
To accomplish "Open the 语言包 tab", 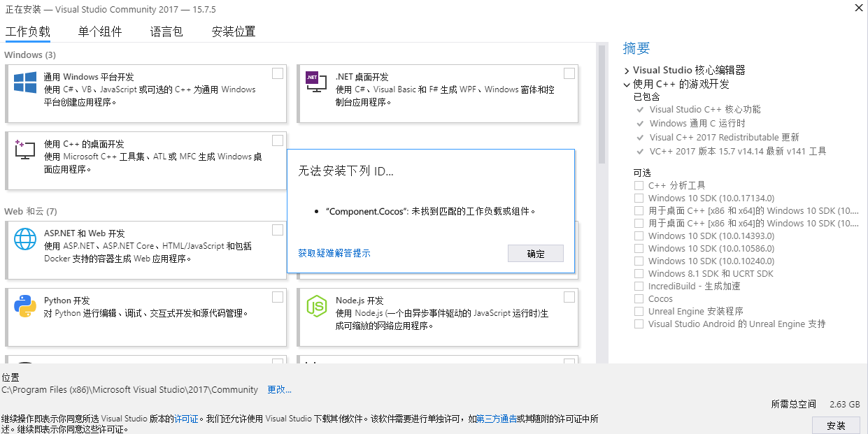I will (x=166, y=31).
